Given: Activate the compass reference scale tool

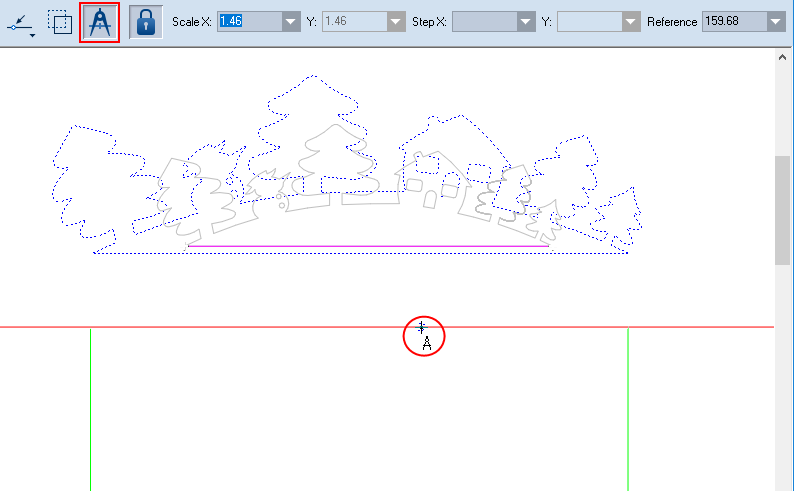Looking at the screenshot, I should 99,22.
